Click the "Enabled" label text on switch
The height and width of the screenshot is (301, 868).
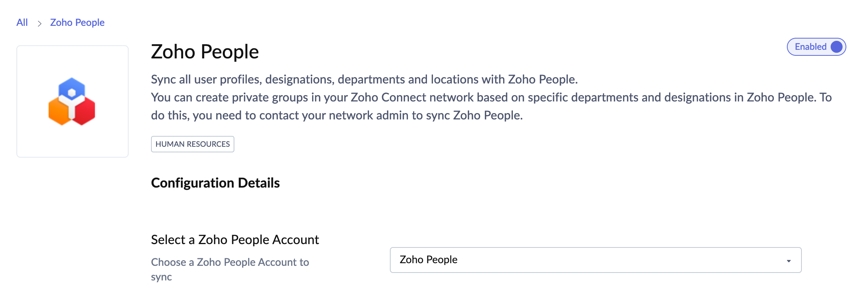click(x=810, y=47)
